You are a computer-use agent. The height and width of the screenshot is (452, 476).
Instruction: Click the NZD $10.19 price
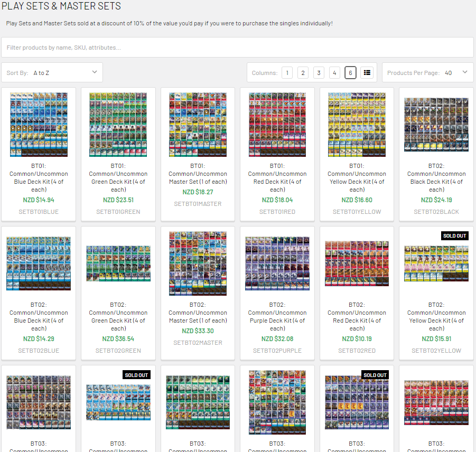point(357,339)
